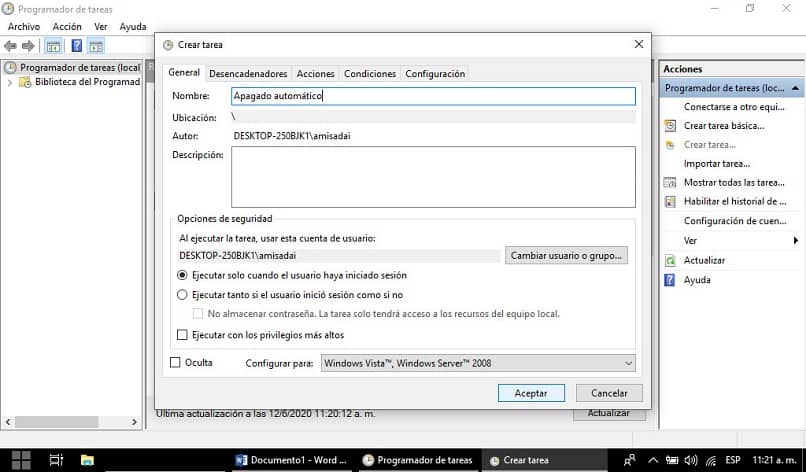Check 'No almacenar contraseña' checkbox
This screenshot has height=472, width=806.
click(197, 314)
